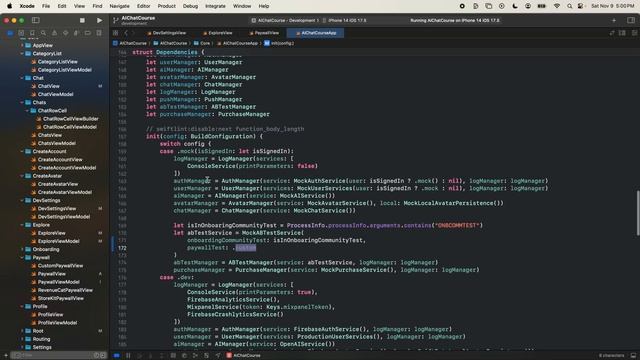
Task: Switch to the DevSettingsView tab
Action: click(x=167, y=33)
